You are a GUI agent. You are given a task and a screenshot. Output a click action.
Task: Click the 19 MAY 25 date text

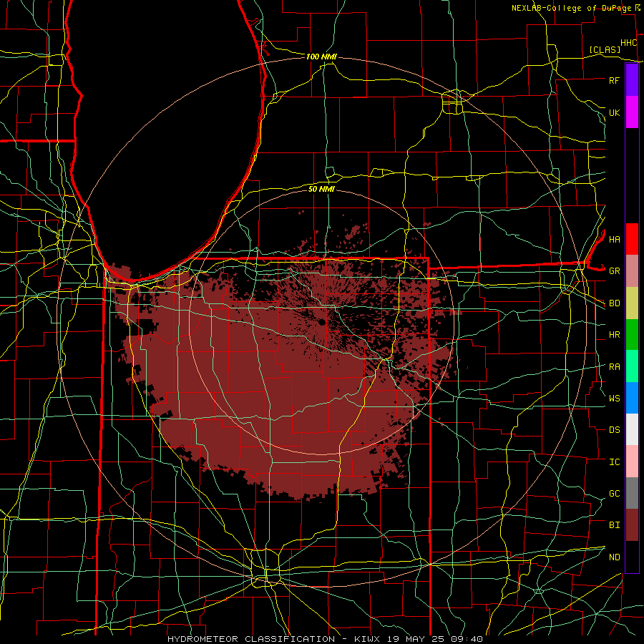(417, 639)
